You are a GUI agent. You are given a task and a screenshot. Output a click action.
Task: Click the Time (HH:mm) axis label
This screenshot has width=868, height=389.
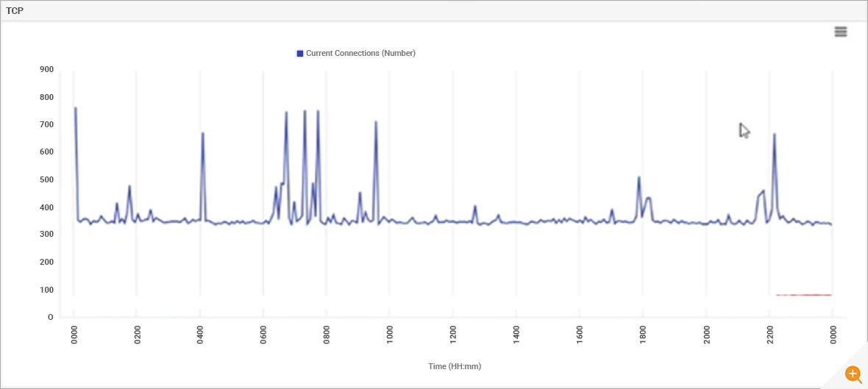pyautogui.click(x=455, y=366)
